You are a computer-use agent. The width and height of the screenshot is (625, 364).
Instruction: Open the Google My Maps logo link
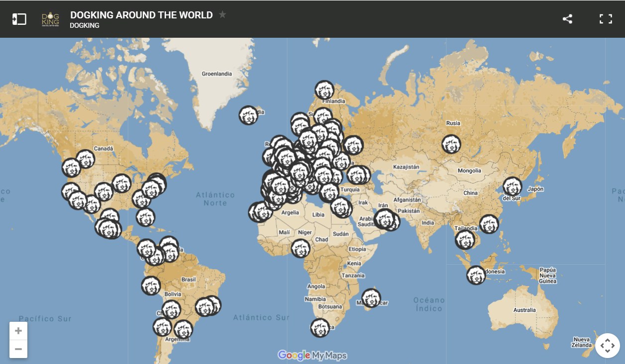[x=312, y=355]
